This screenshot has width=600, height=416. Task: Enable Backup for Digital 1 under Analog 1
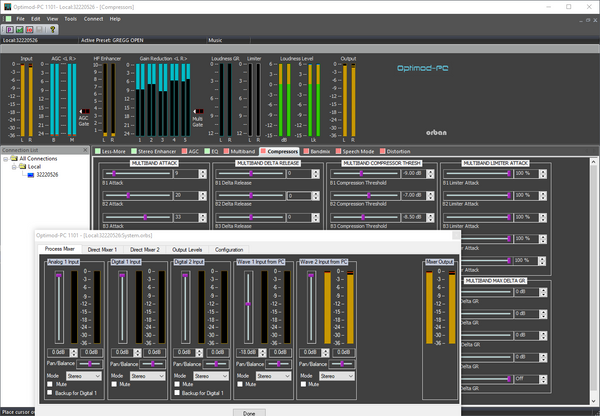50,393
